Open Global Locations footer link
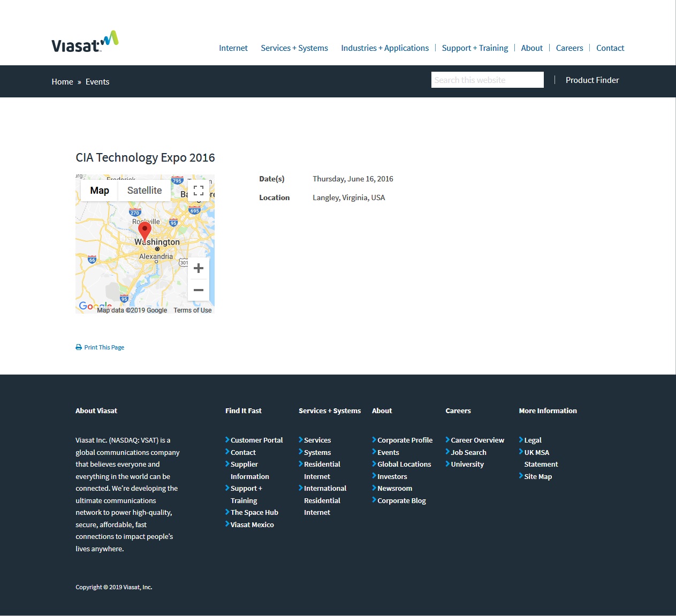The image size is (676, 616). click(x=404, y=465)
